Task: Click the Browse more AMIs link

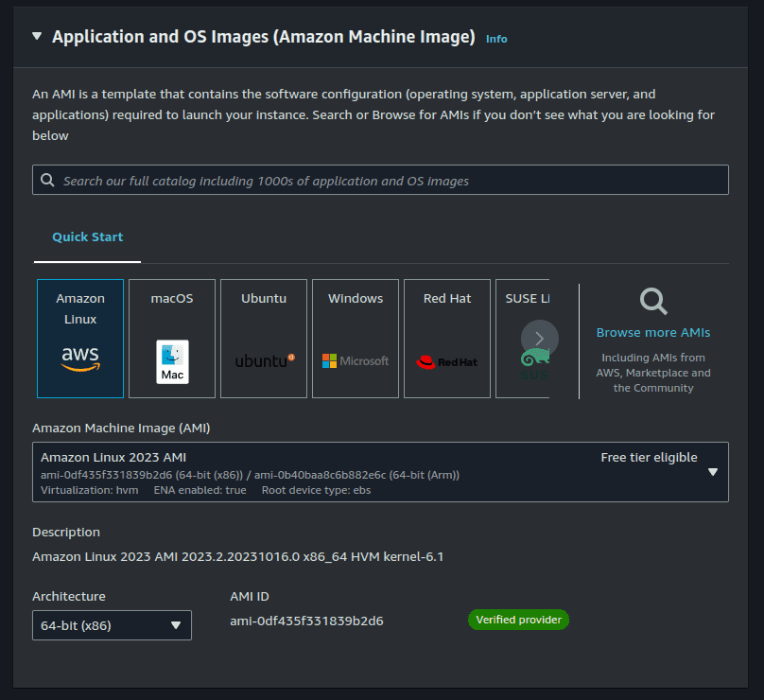Action: tap(653, 333)
